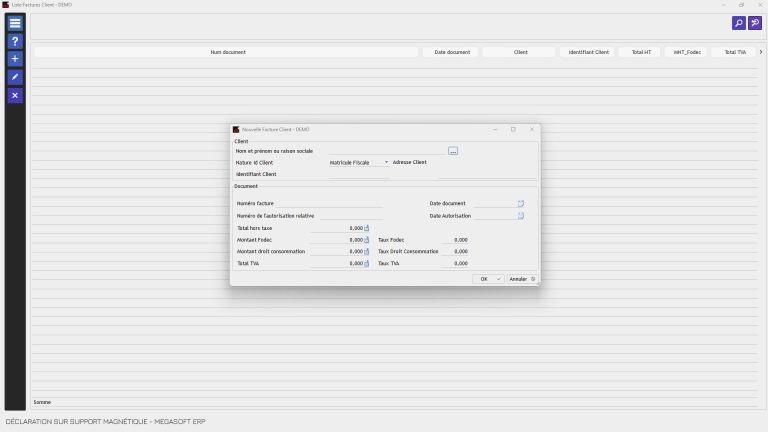Show more columns with the header chevron
This screenshot has width=768, height=432.
point(761,52)
